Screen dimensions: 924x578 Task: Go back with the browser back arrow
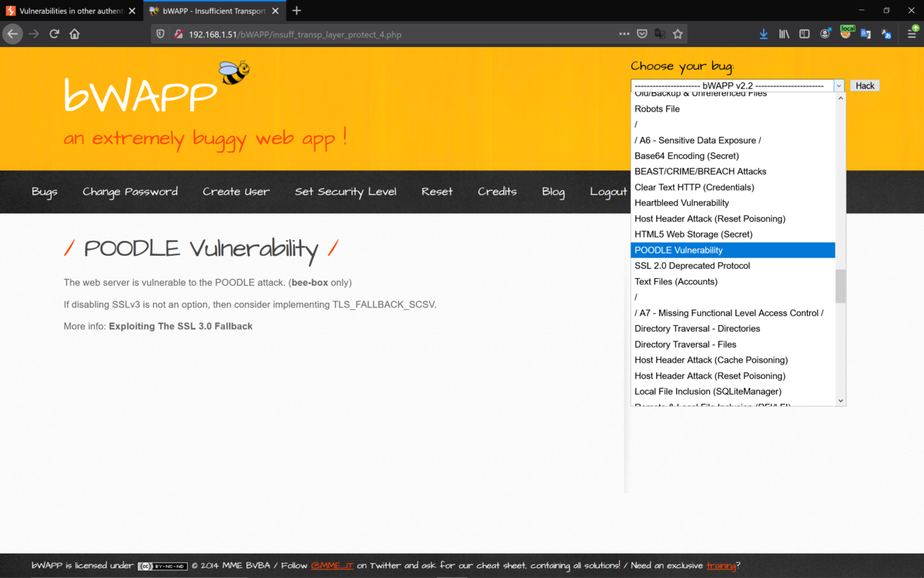(12, 34)
